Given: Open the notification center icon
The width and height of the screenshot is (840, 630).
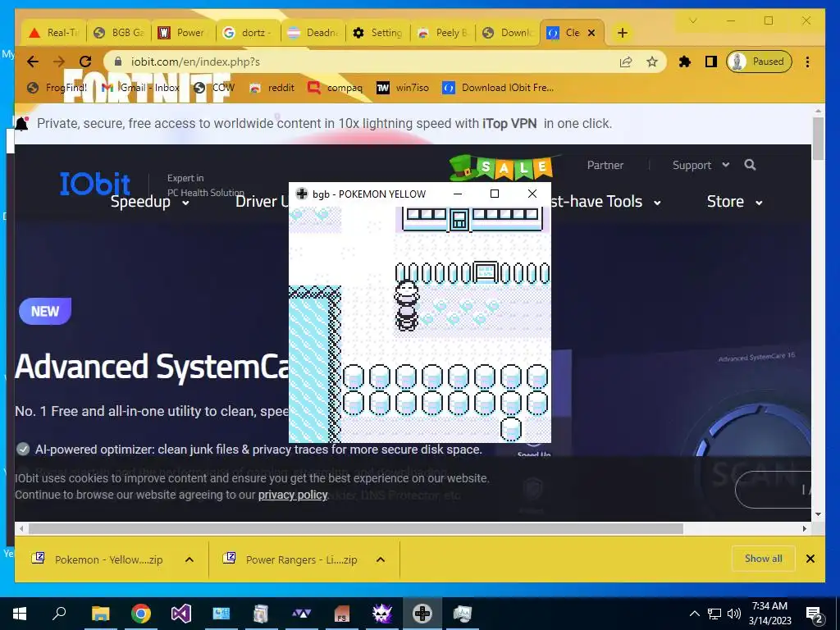Looking at the screenshot, I should [x=815, y=614].
